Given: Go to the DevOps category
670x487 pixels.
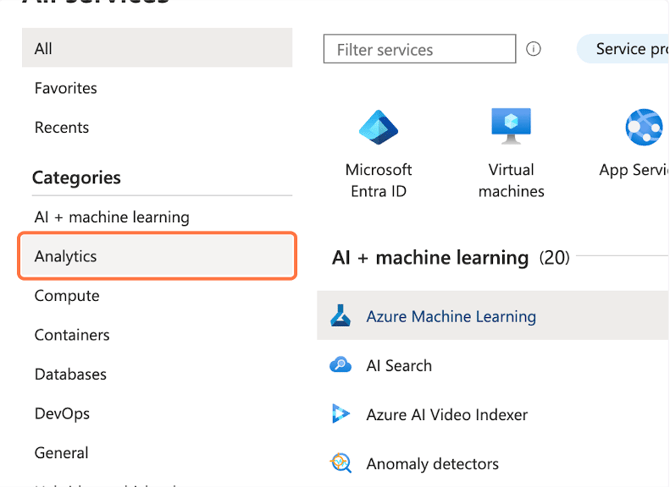Looking at the screenshot, I should (x=62, y=413).
